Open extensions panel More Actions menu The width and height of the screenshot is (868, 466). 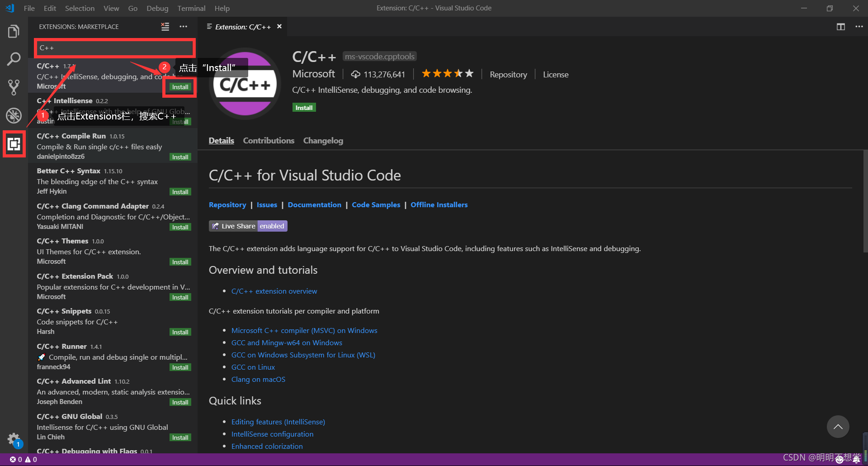(183, 27)
